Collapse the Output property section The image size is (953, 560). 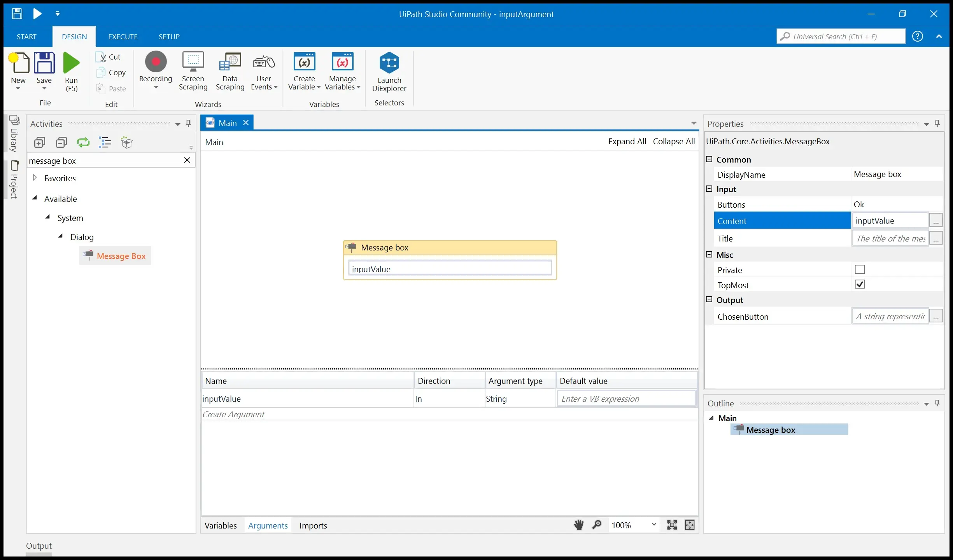click(709, 299)
